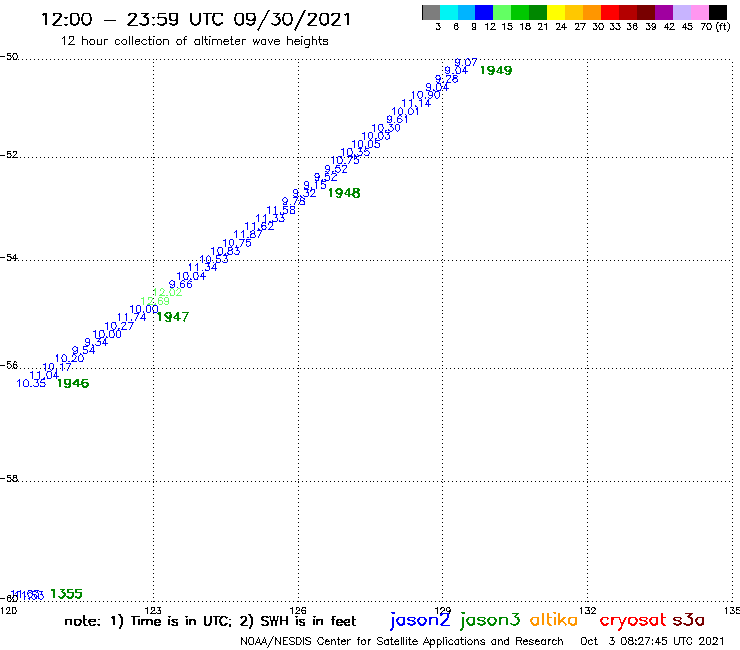Click the dark blue swatch in the scale
The height and width of the screenshot is (650, 740).
tap(484, 12)
